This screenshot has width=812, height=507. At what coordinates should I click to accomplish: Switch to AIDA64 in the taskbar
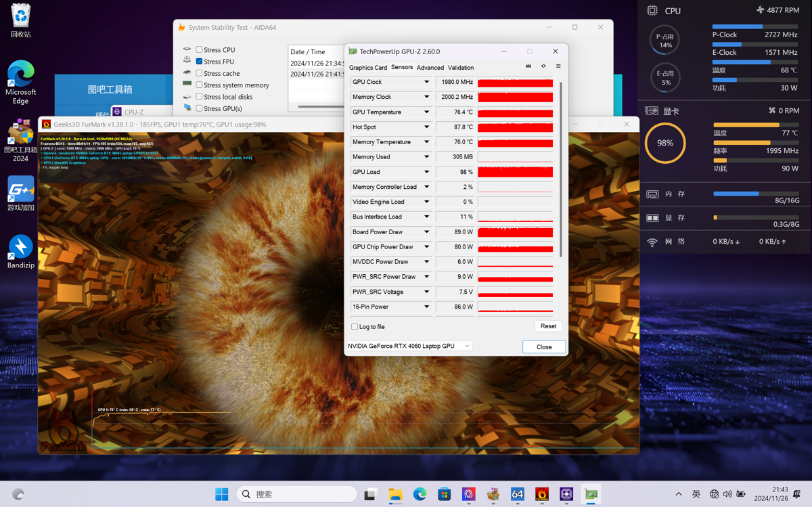pos(518,494)
